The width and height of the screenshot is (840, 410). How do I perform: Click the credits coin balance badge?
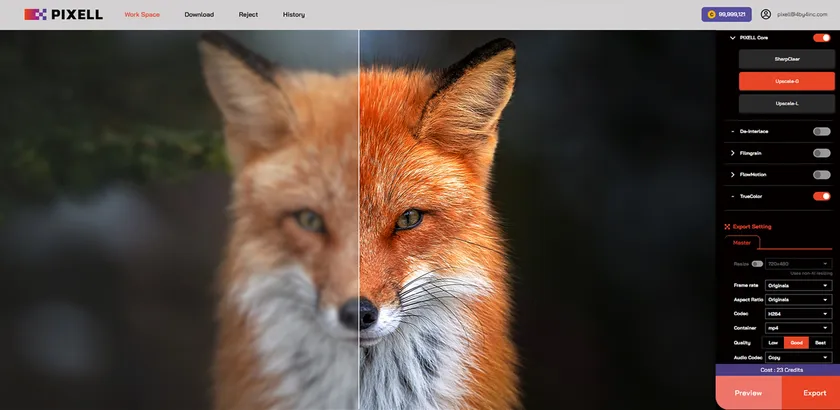click(x=725, y=15)
